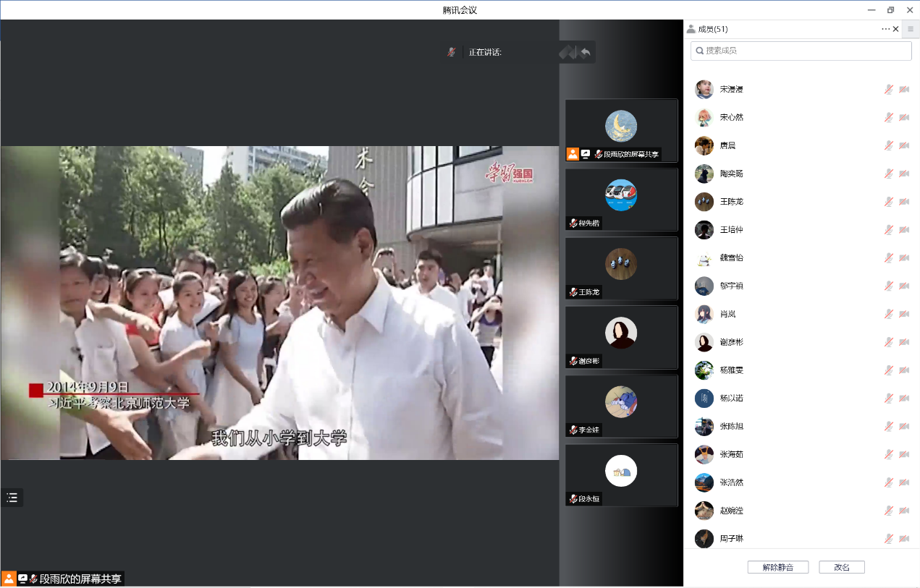The height and width of the screenshot is (588, 920).
Task: Toggle camera for 杨雅雯
Action: (904, 370)
